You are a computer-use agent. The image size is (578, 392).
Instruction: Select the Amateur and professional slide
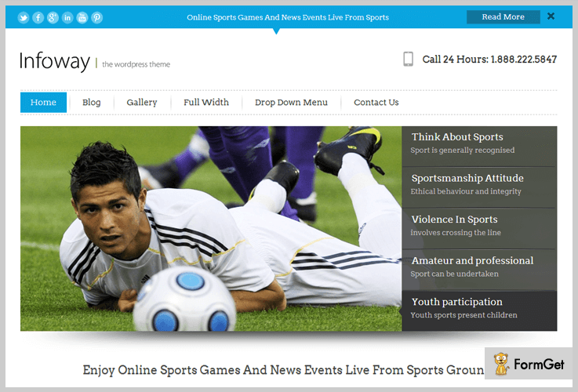pos(479,270)
